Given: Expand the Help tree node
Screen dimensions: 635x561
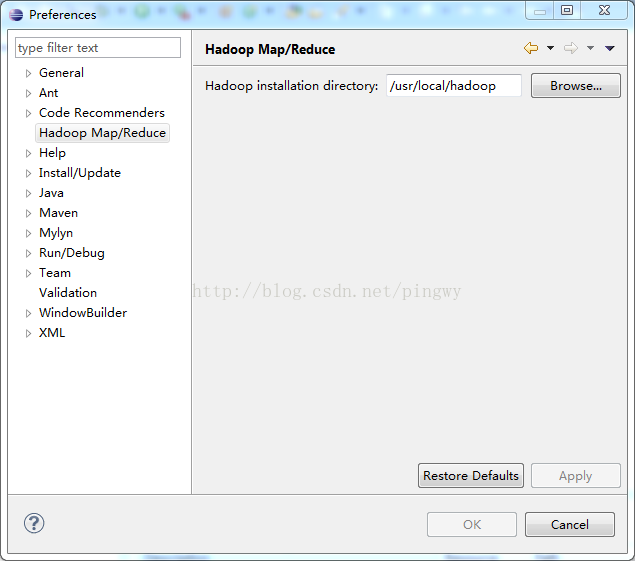Looking at the screenshot, I should tap(28, 153).
